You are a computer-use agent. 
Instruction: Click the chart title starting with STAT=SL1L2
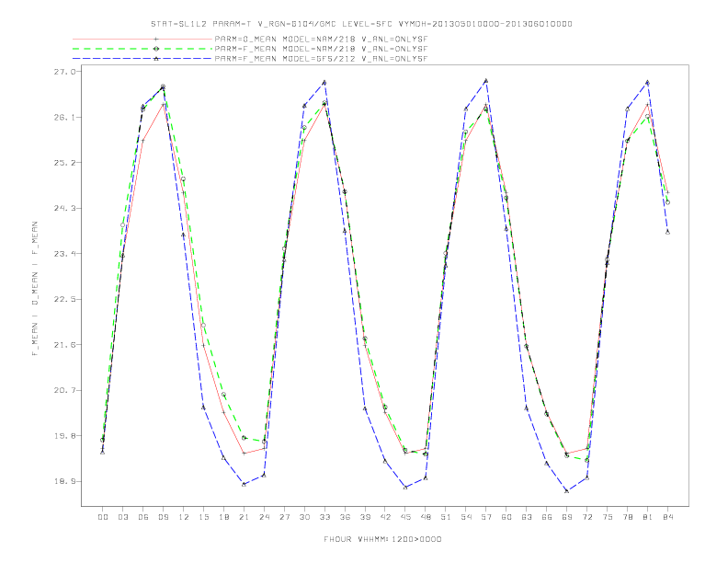(x=361, y=24)
